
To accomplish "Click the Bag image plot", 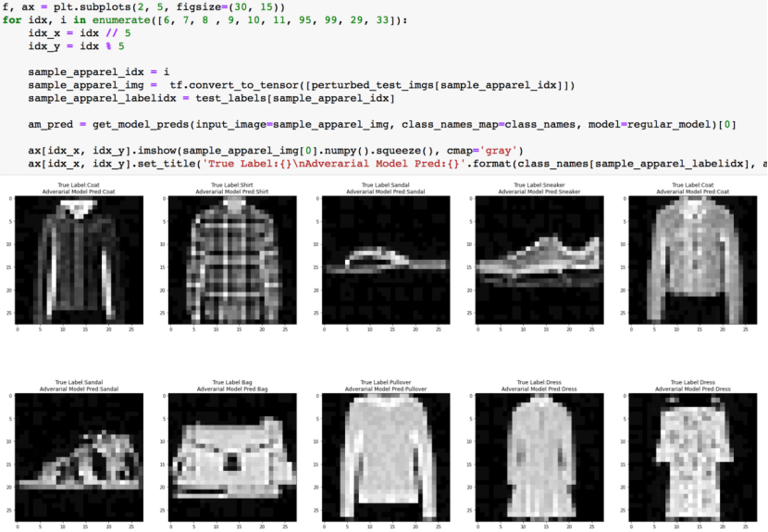I will click(x=232, y=457).
